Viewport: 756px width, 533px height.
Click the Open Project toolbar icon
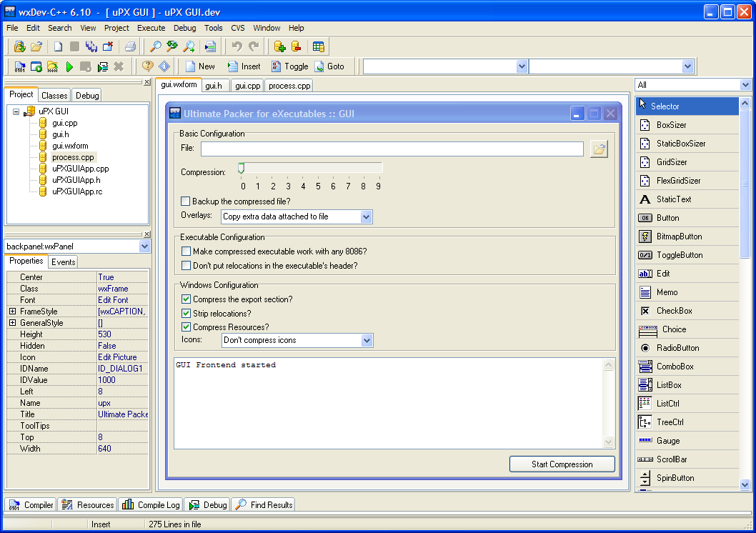click(36, 46)
